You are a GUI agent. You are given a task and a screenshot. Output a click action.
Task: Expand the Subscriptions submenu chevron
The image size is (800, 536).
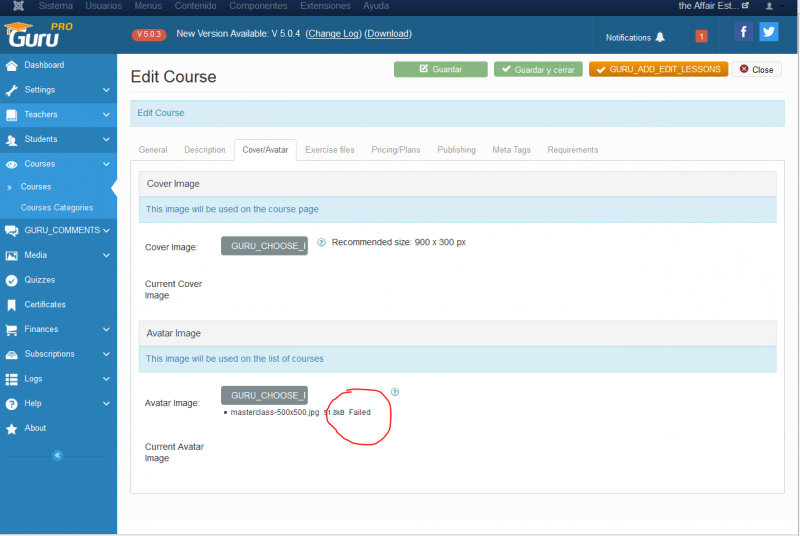106,354
